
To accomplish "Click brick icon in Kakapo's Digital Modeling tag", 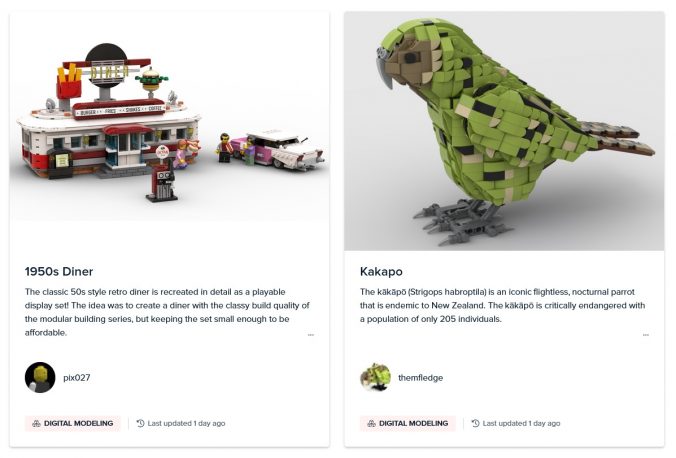I will 372,423.
